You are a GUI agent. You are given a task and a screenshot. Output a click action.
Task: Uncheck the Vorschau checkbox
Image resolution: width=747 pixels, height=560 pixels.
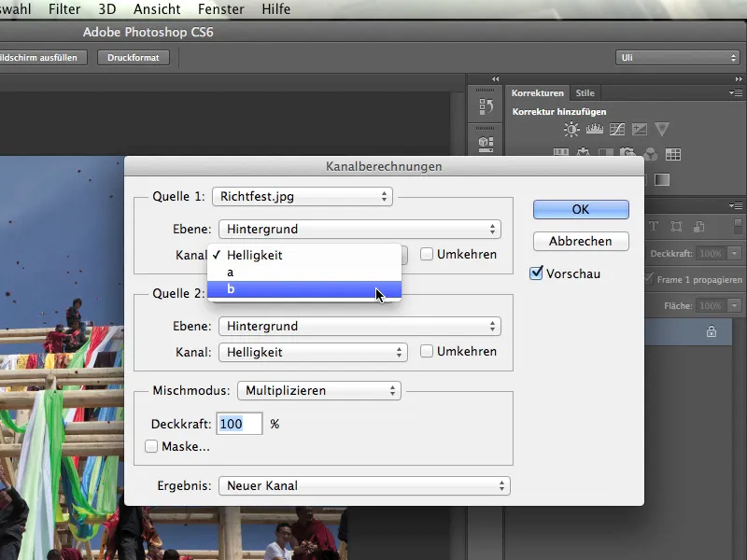(536, 273)
